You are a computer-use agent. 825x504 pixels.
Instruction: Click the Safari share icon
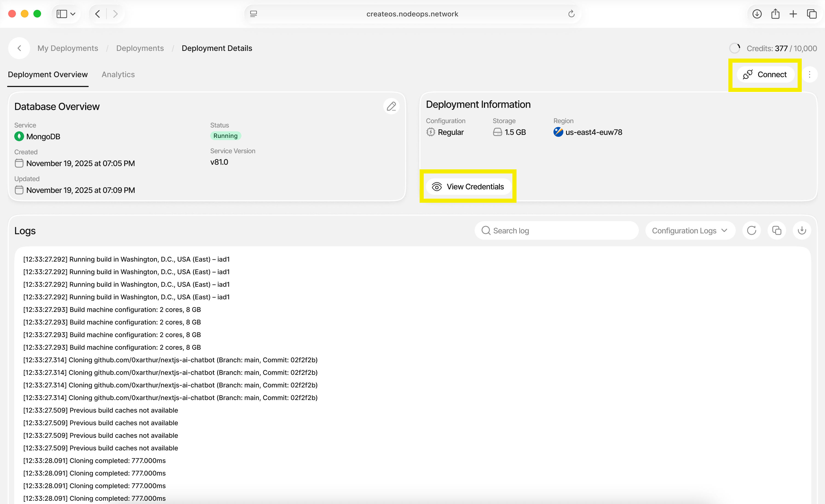point(775,14)
